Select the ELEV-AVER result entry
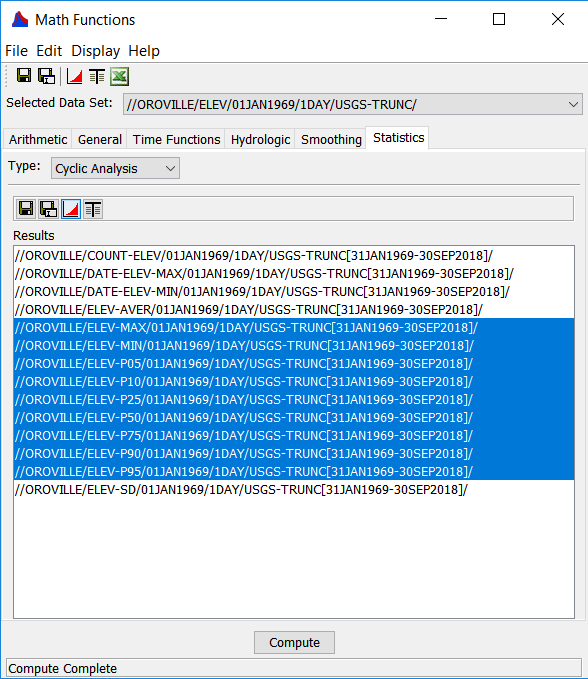This screenshot has width=588, height=679. [294, 310]
